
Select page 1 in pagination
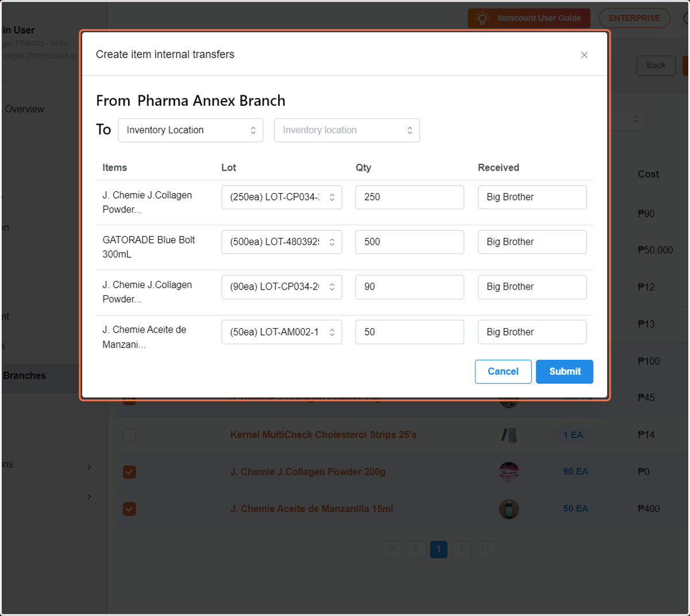pos(439,549)
